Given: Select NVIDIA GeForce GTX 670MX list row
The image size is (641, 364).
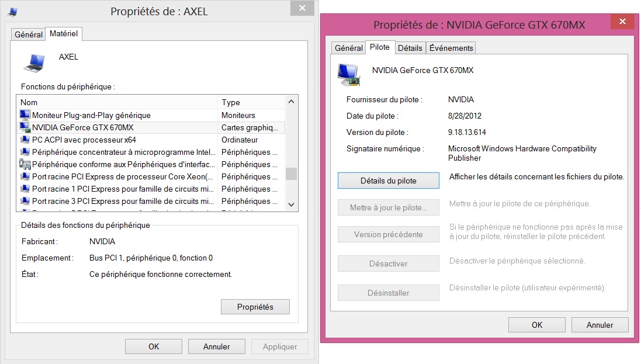Looking at the screenshot, I should click(152, 127).
